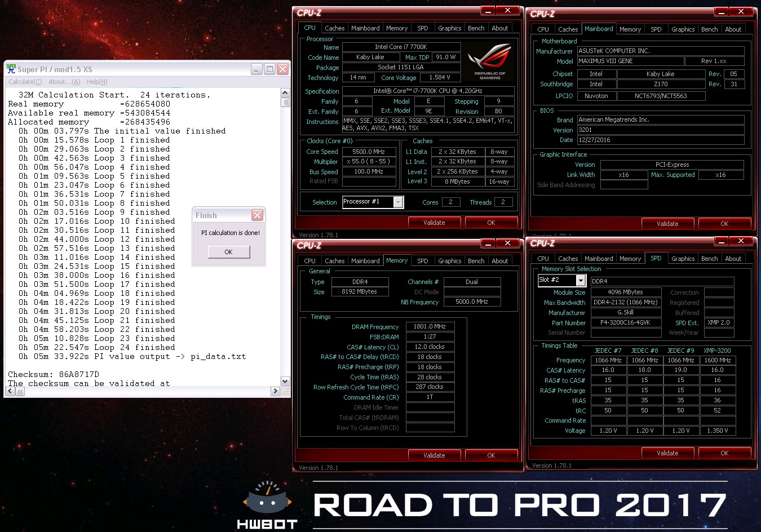Close the CPU-Z Memory window

click(x=508, y=243)
